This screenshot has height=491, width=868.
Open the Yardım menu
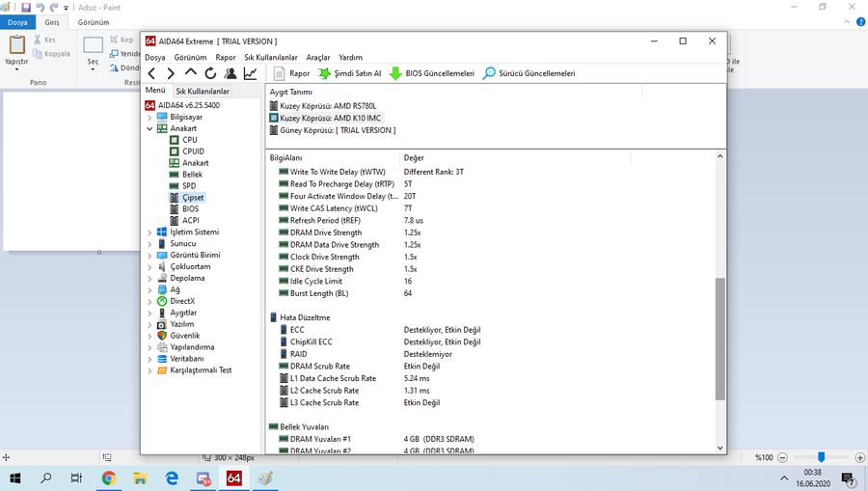click(x=350, y=57)
